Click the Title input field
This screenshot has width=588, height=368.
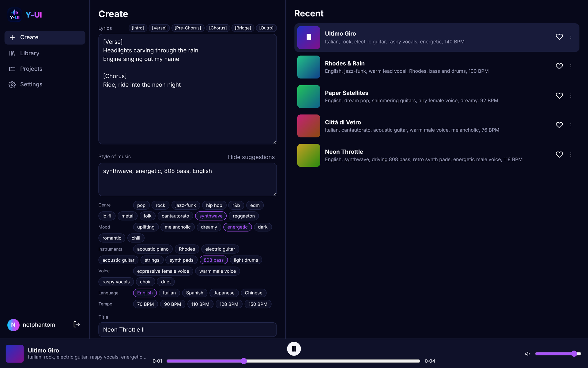coord(187,330)
